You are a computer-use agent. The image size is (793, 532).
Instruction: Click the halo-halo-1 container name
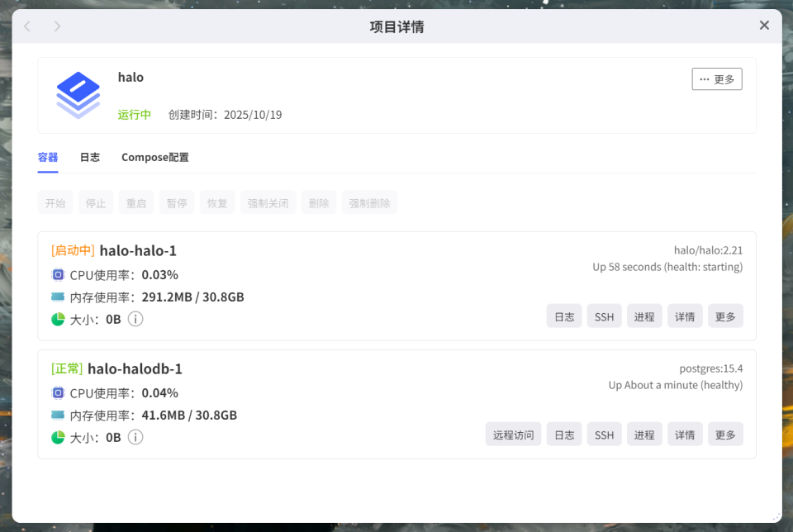coord(138,250)
